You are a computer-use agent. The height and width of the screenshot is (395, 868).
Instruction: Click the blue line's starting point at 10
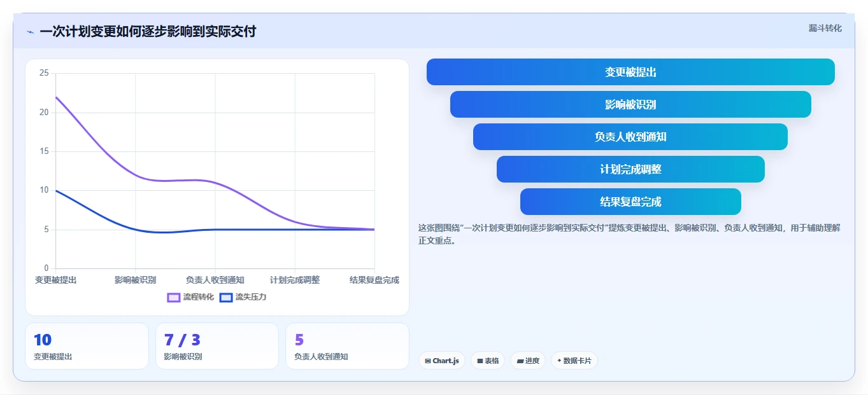(56, 190)
